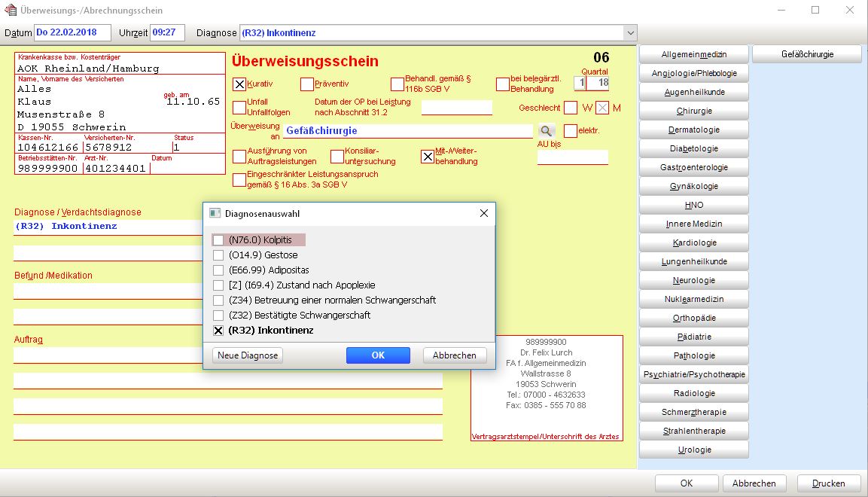Image resolution: width=868 pixels, height=497 pixels.
Task: Enable the Präventiv checkbox
Action: (x=306, y=84)
